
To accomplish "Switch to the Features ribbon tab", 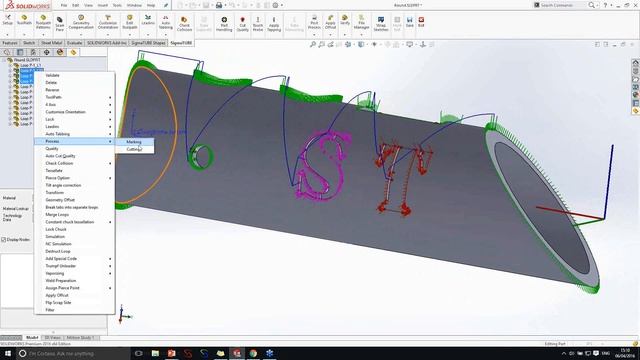I will pos(10,43).
